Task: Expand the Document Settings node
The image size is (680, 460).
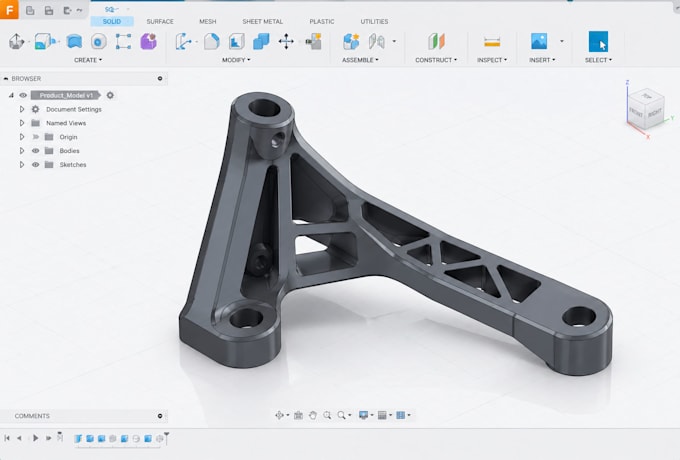Action: pyautogui.click(x=22, y=109)
